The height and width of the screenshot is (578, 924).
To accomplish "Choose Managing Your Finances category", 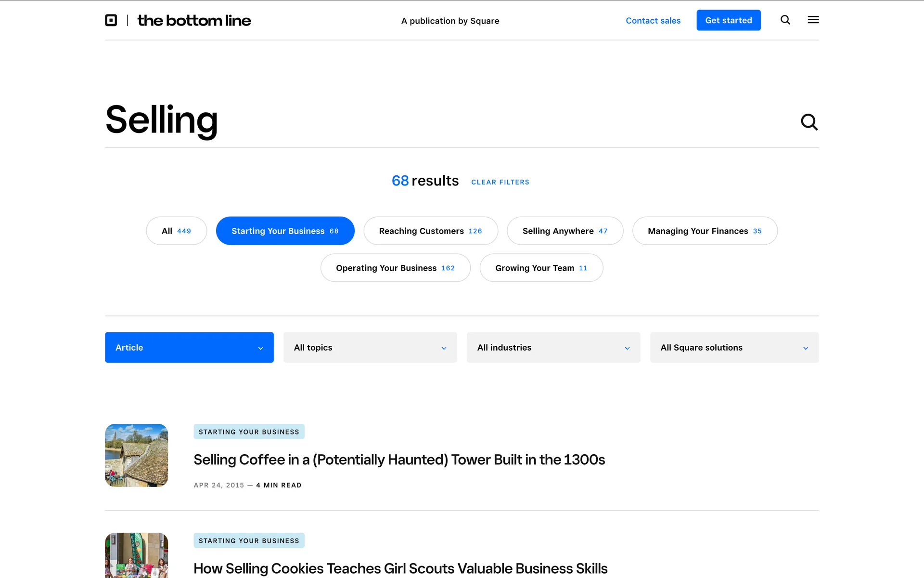I will (705, 231).
